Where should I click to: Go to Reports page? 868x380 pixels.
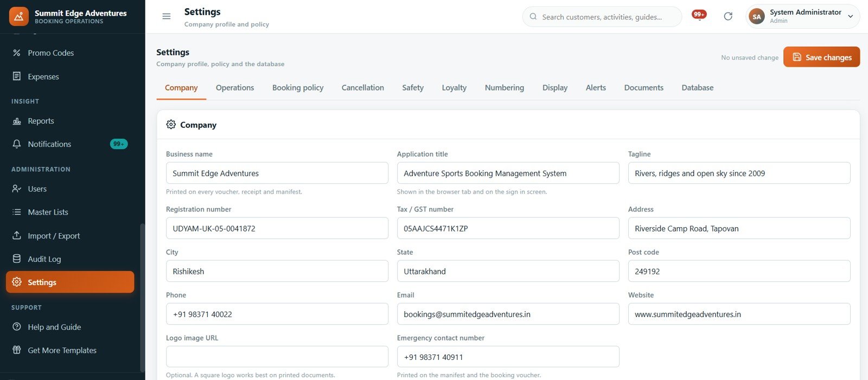click(x=70, y=121)
